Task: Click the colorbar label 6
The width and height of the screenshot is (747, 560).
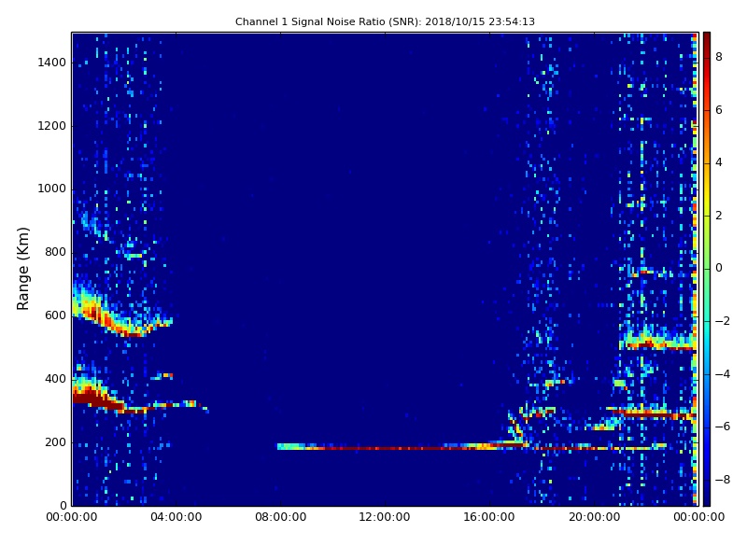Action: pos(719,110)
